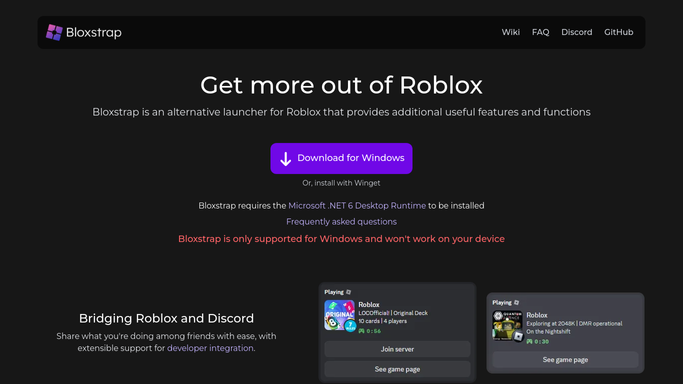Viewport: 683px width, 384px height.
Task: Click the Nightshift game thumbnail icon
Action: (507, 326)
